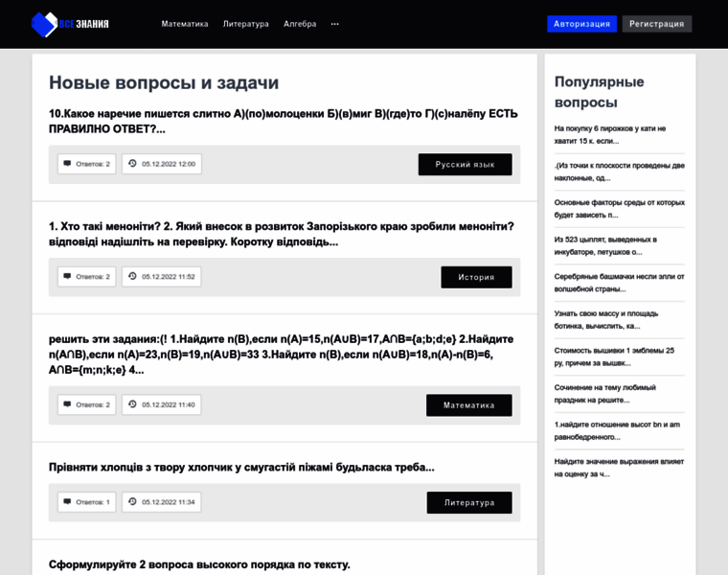Click comment icon in 12:00 question row
The height and width of the screenshot is (575, 728).
click(x=67, y=164)
